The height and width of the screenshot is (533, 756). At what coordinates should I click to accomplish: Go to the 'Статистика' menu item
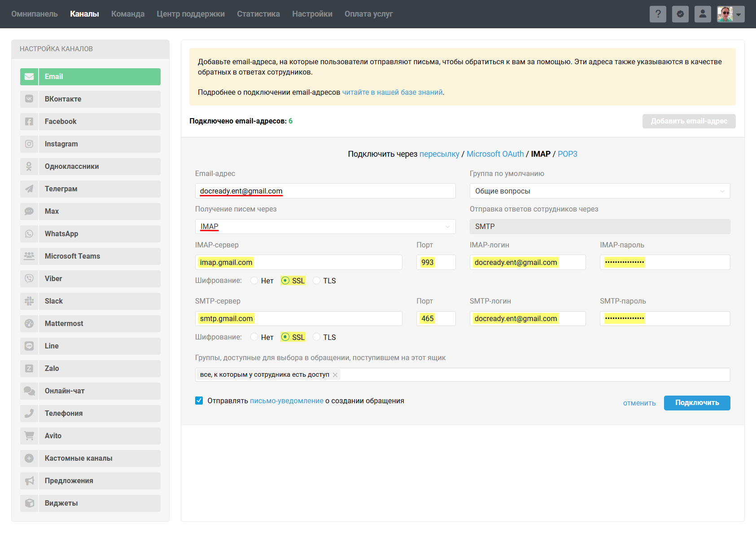(258, 14)
